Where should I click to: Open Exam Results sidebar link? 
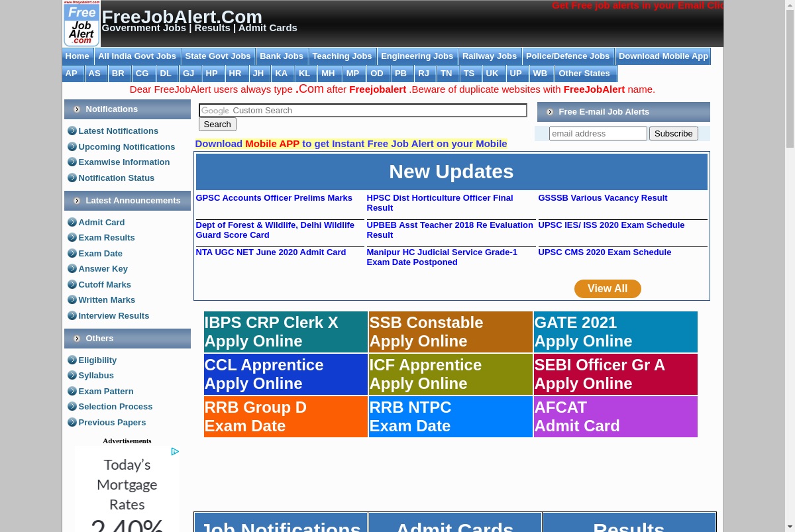click(x=107, y=238)
